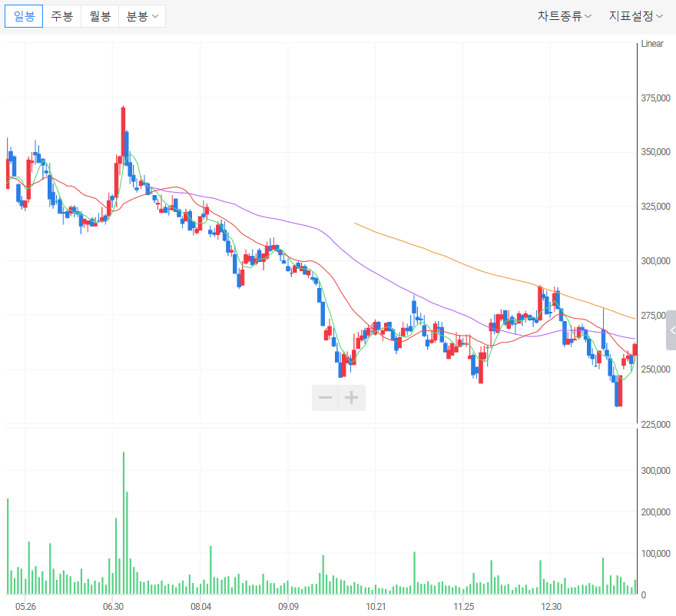Click the 09.09 date axis label

[x=288, y=607]
